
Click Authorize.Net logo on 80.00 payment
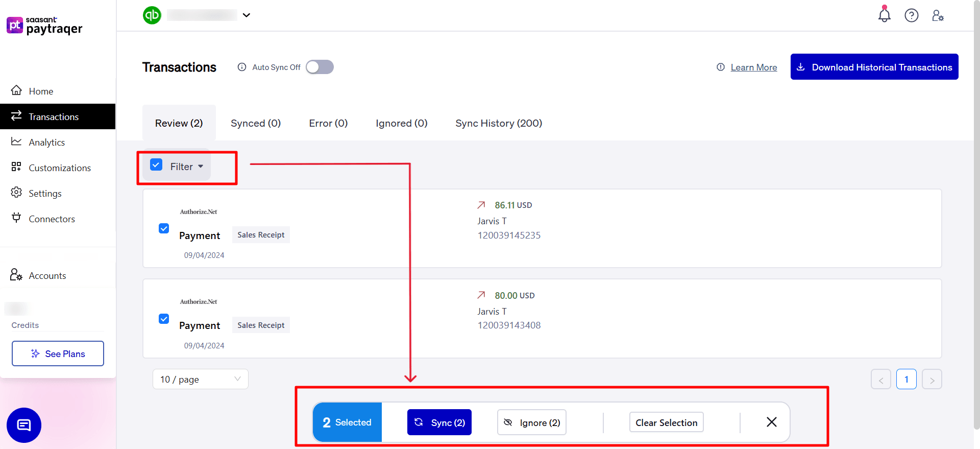coord(199,301)
